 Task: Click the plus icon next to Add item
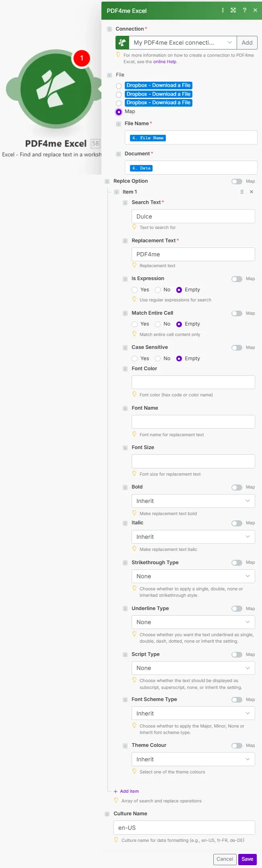116,791
